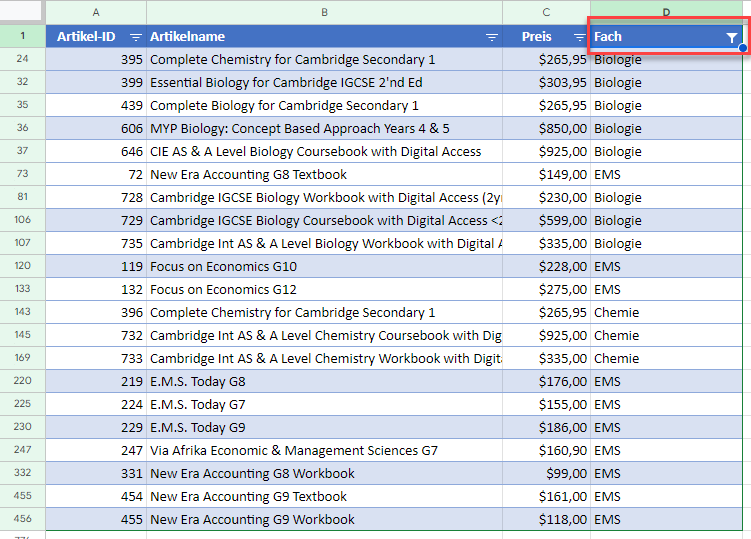Select row header 1
Image resolution: width=751 pixels, height=539 pixels.
23,36
